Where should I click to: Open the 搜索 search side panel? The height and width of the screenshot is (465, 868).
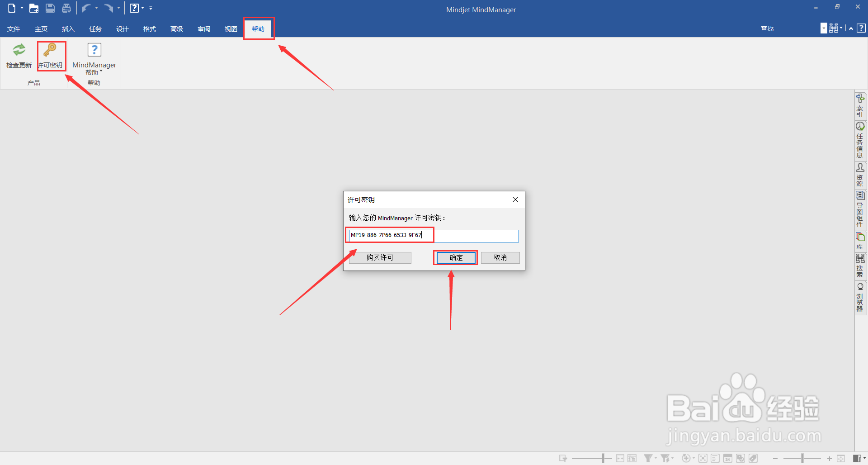[x=860, y=266]
